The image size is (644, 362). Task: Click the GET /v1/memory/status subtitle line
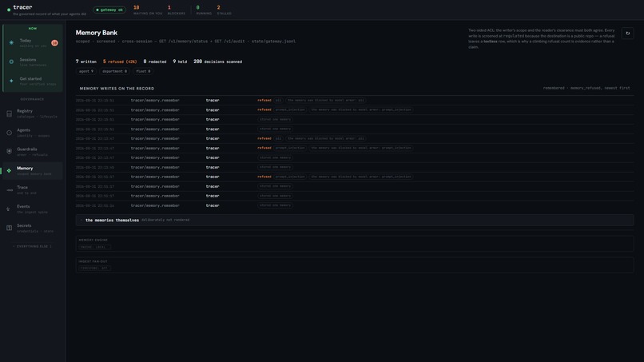pos(185,42)
